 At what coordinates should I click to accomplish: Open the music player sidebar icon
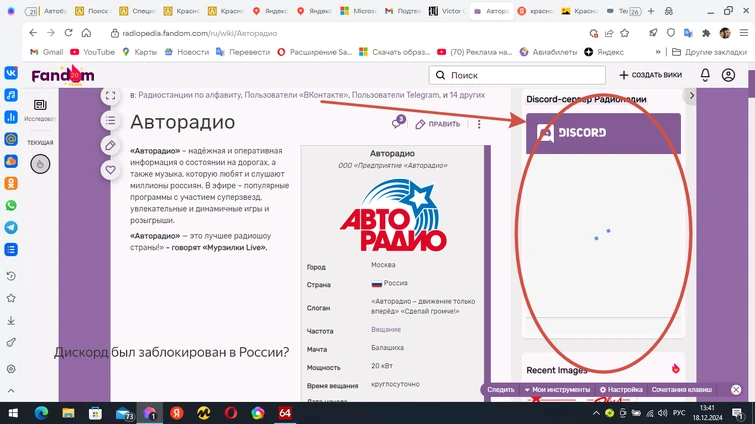pyautogui.click(x=11, y=95)
